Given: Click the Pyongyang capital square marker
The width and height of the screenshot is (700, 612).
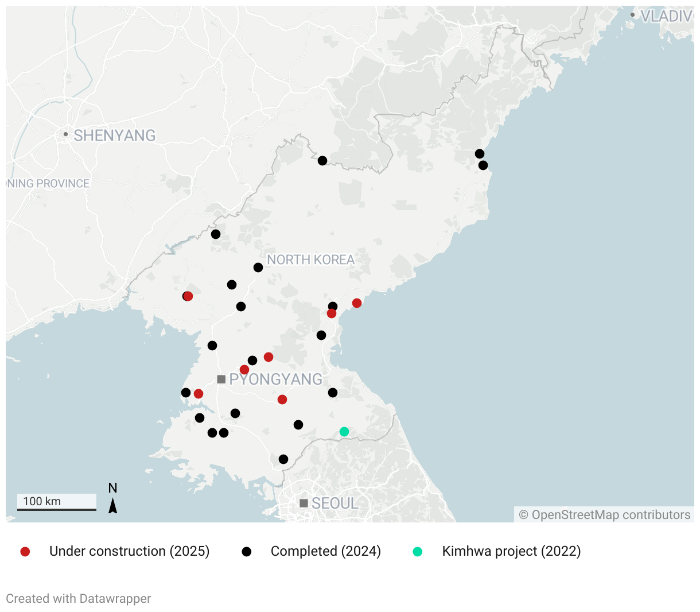Looking at the screenshot, I should point(221,379).
